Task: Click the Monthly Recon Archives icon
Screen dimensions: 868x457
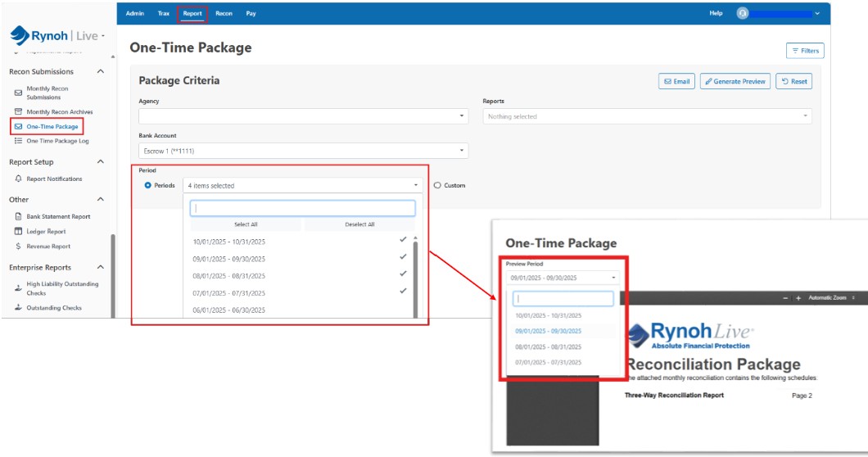Action: [x=18, y=111]
